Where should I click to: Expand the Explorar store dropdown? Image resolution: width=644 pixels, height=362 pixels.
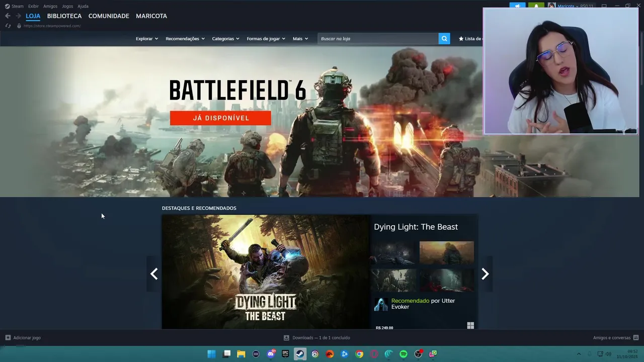pos(147,39)
